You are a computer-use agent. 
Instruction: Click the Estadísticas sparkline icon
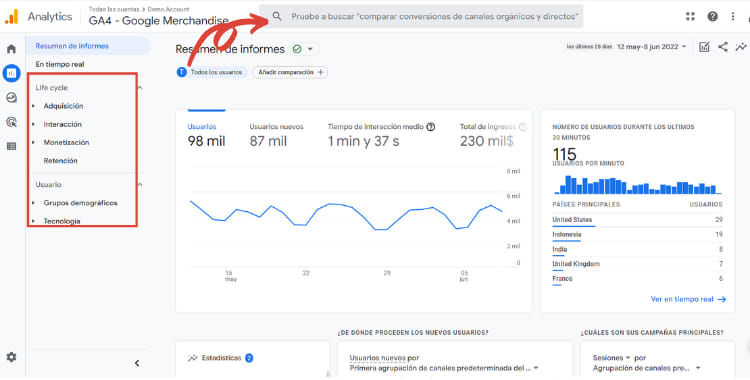point(193,358)
